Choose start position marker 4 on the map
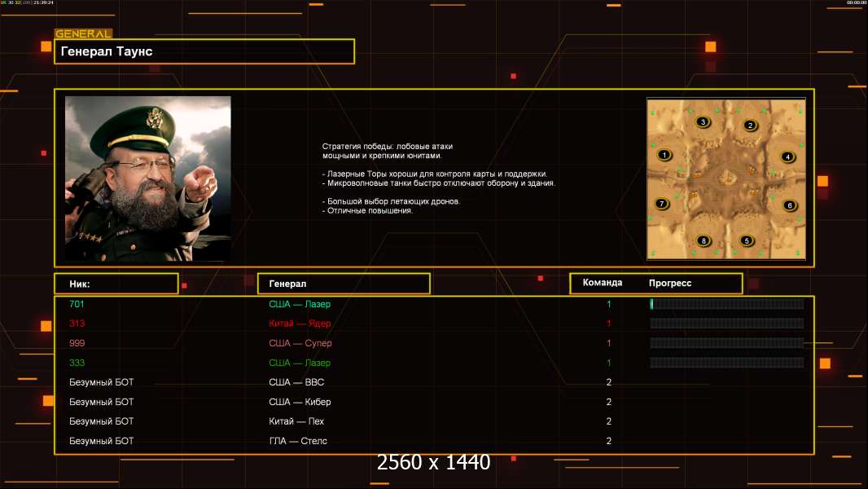Screen dimensions: 868x489 (787, 156)
